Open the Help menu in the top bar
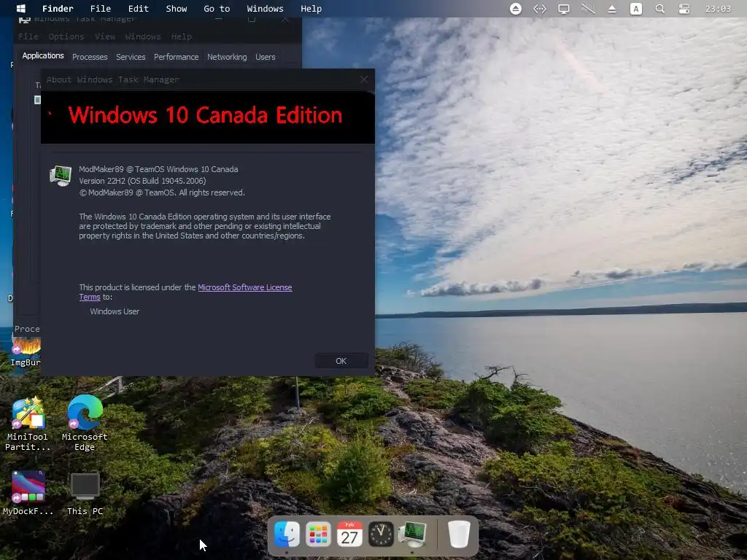The height and width of the screenshot is (560, 747). (x=311, y=9)
